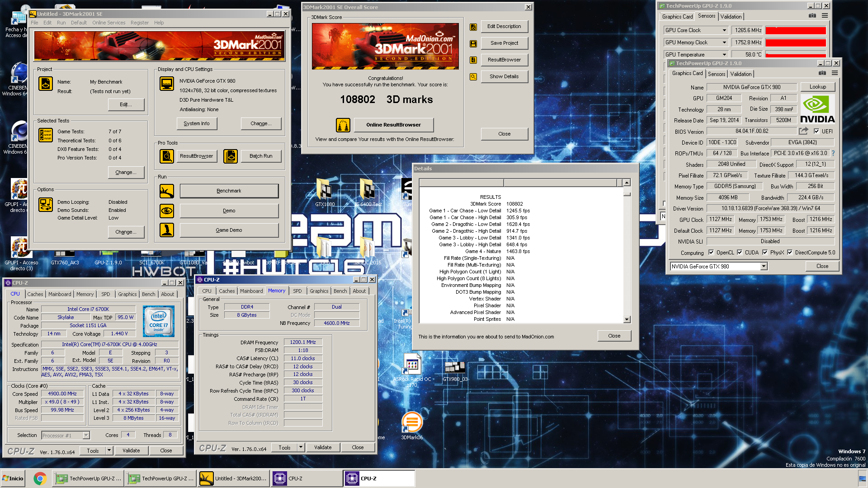Click the Batch Run icon in Pro Tools
Screen dimensions: 868x488
tap(231, 156)
